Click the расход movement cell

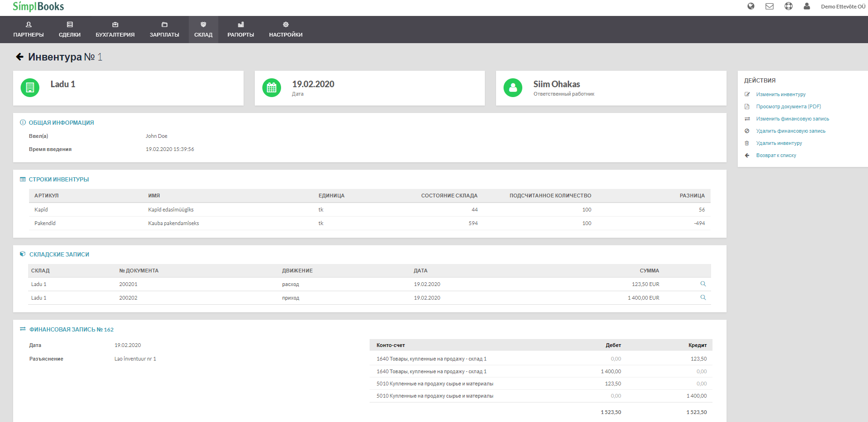[290, 284]
